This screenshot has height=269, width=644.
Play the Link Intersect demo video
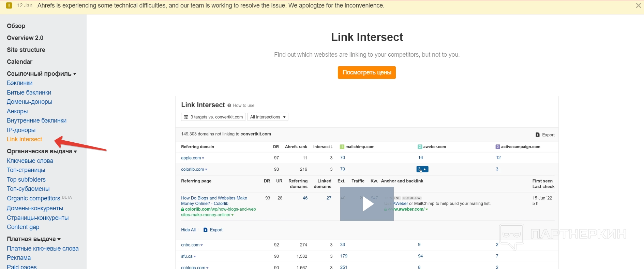[x=367, y=204]
